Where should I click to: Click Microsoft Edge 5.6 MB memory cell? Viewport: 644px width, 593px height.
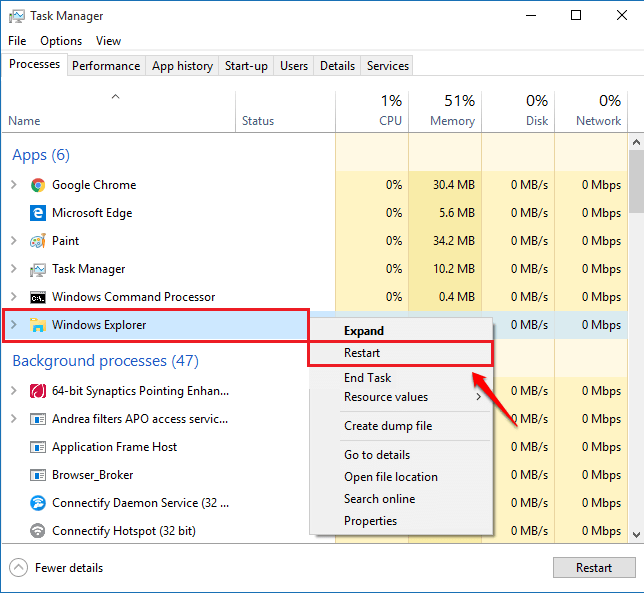point(445,213)
